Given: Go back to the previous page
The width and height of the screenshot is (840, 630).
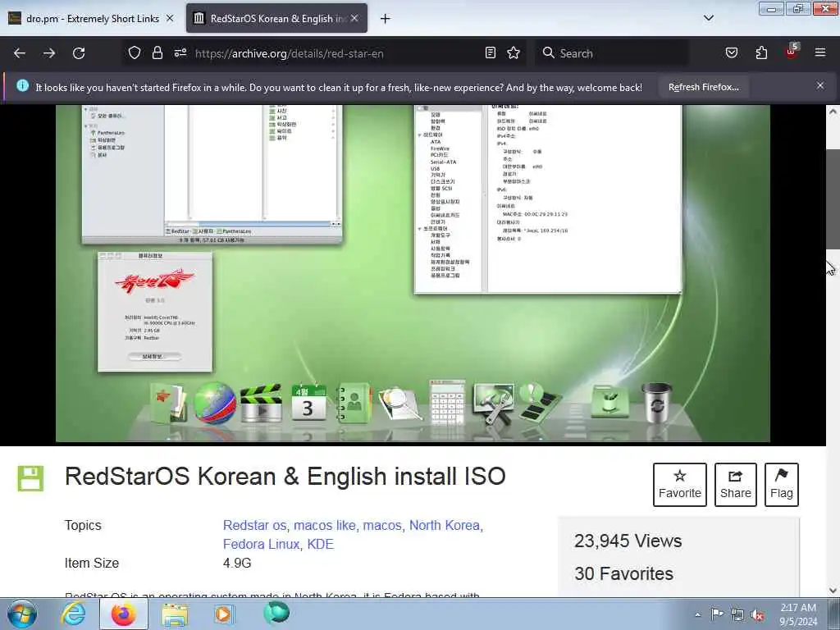Looking at the screenshot, I should point(20,53).
